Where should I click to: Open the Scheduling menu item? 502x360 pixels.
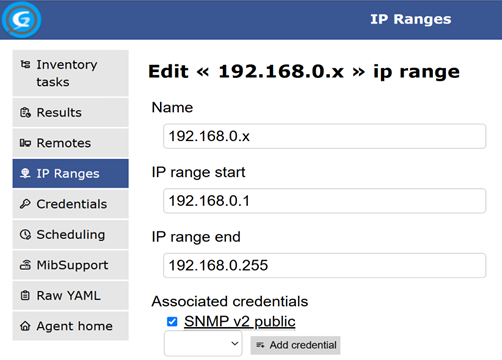[71, 235]
